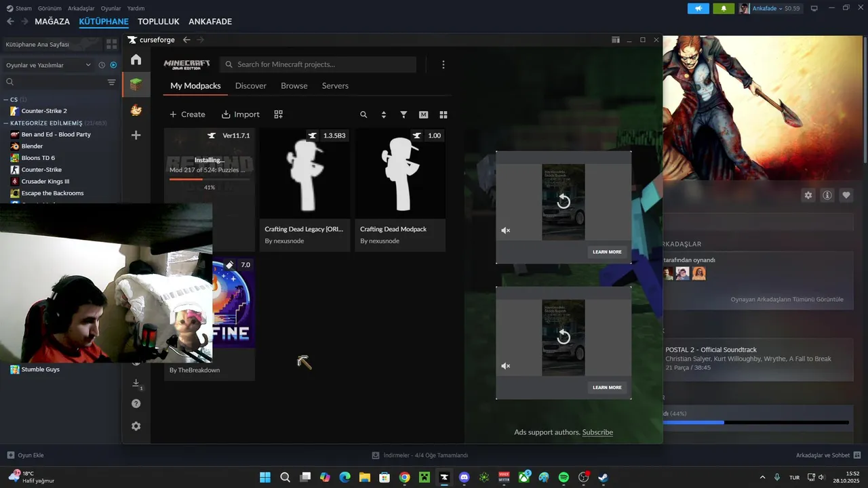This screenshot has height=488, width=868.
Task: Switch to Discover tab
Action: point(251,86)
